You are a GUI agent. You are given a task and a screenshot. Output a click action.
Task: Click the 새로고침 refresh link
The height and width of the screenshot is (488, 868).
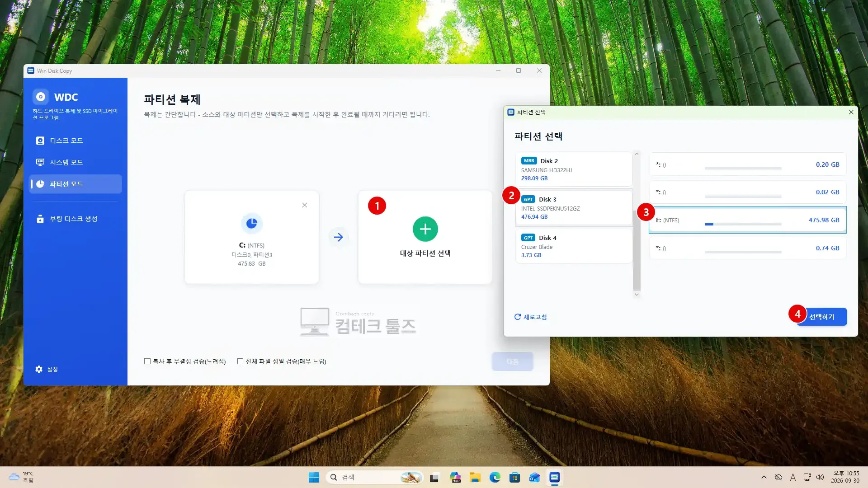[x=531, y=317]
